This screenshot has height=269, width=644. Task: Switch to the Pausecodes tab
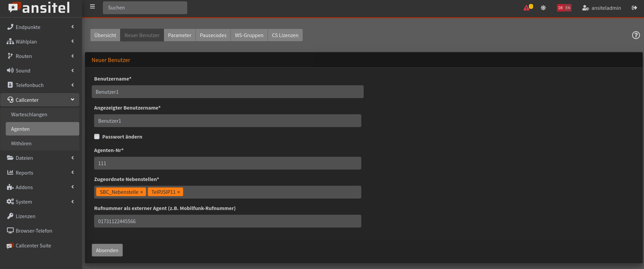click(213, 35)
